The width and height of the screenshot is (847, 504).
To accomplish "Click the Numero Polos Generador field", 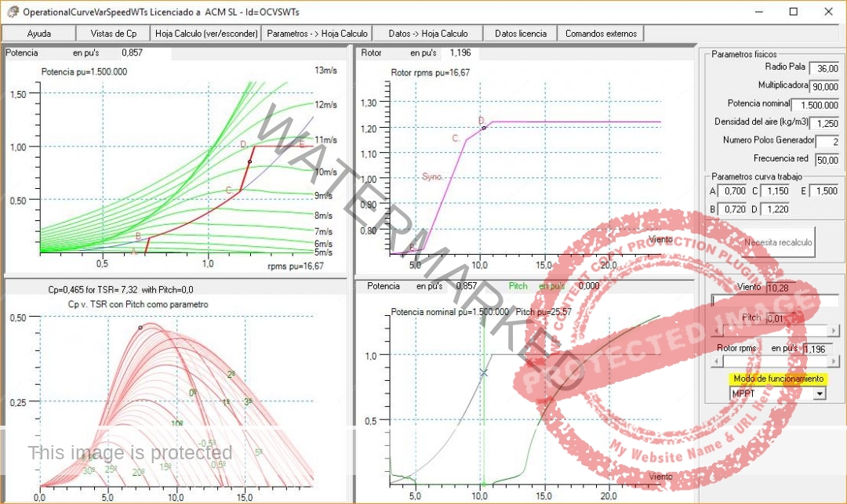I will (827, 142).
